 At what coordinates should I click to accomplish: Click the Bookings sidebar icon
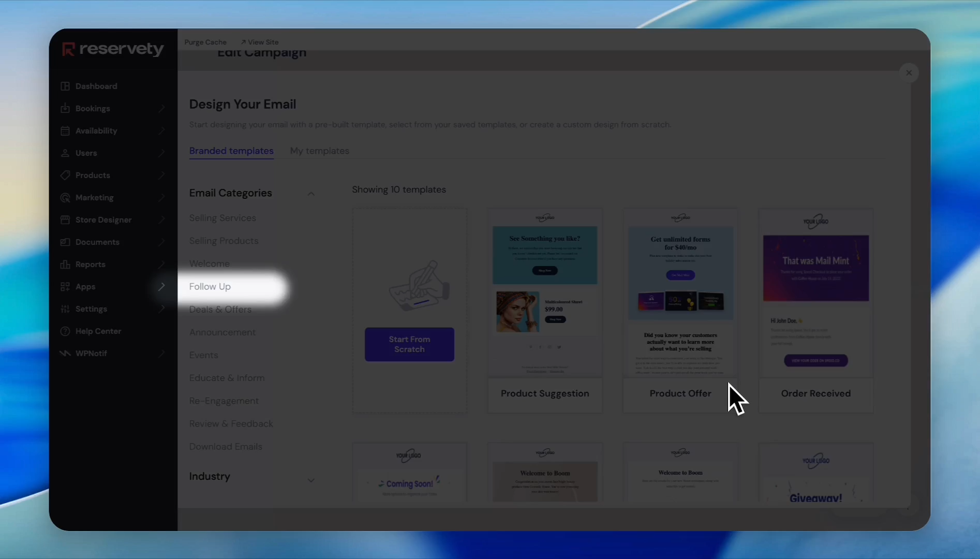[65, 108]
